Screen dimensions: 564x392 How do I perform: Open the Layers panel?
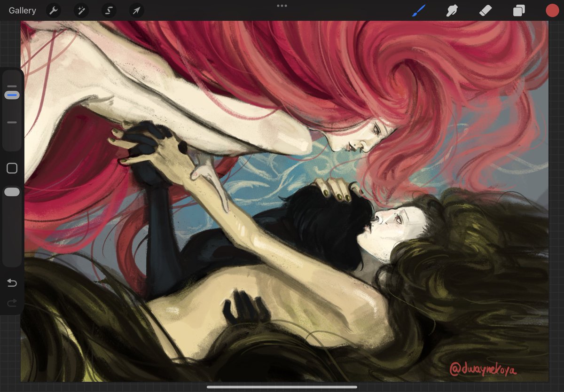click(x=519, y=10)
